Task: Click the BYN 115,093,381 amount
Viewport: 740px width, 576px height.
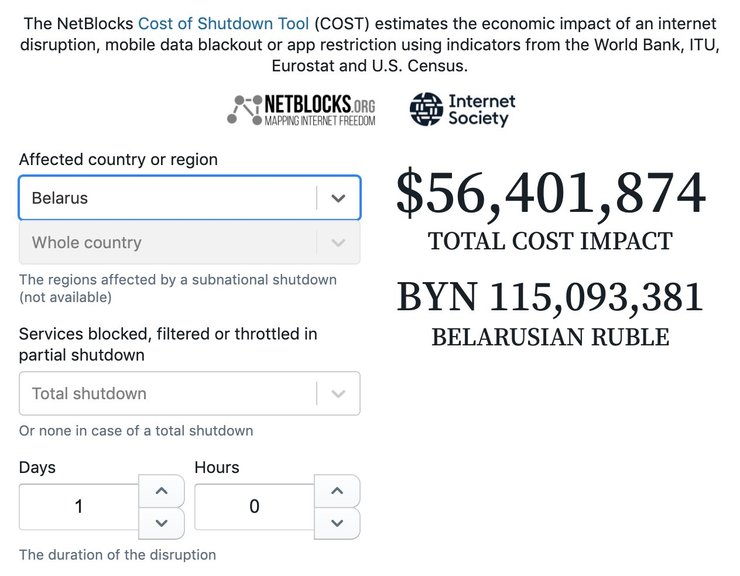Action: click(550, 297)
